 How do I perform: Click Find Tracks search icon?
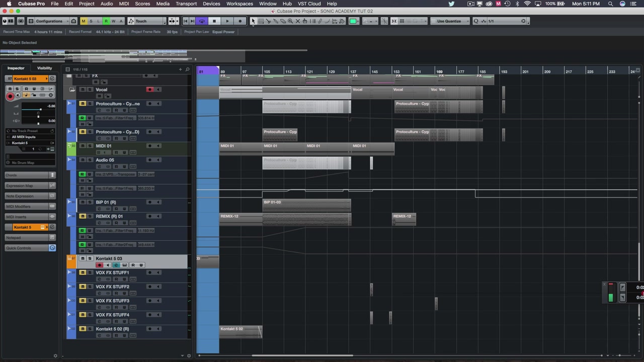[x=187, y=69]
